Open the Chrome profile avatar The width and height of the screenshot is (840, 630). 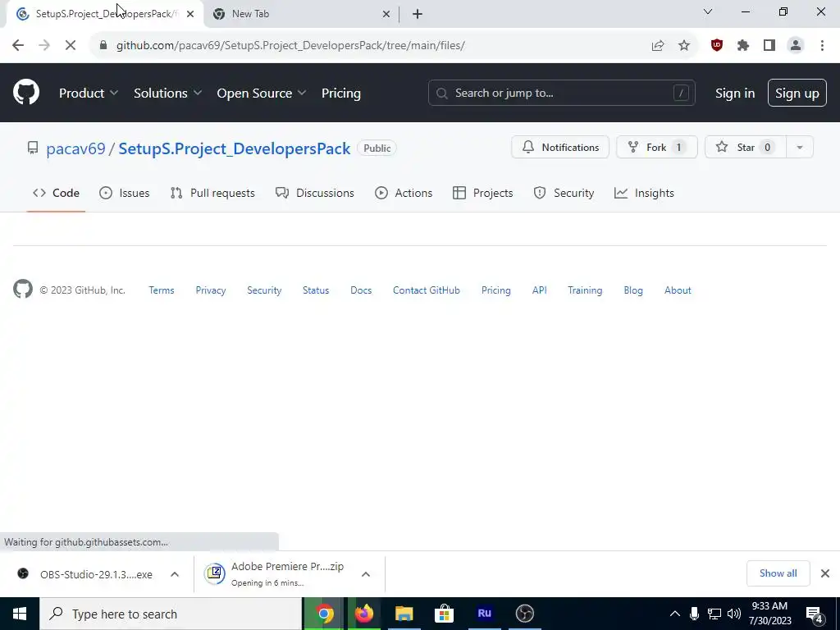pyautogui.click(x=796, y=46)
